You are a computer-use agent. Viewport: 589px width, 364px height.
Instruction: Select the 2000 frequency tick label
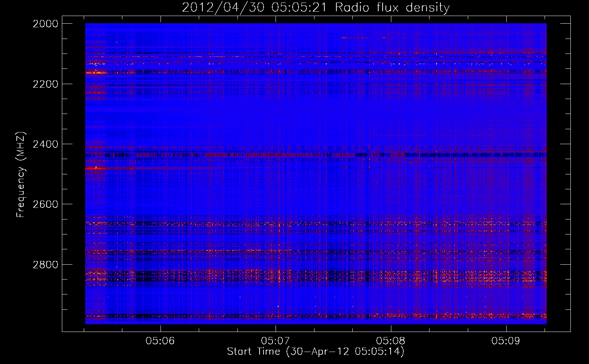pyautogui.click(x=46, y=24)
